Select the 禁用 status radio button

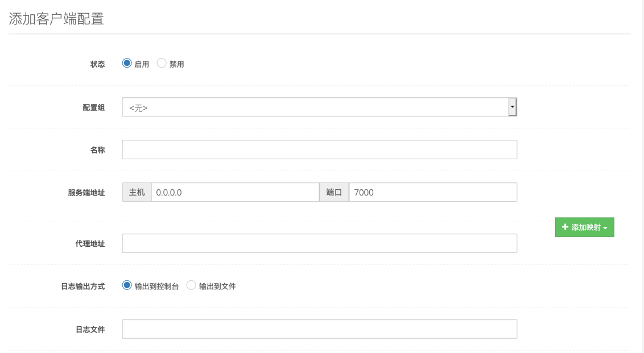[162, 63]
